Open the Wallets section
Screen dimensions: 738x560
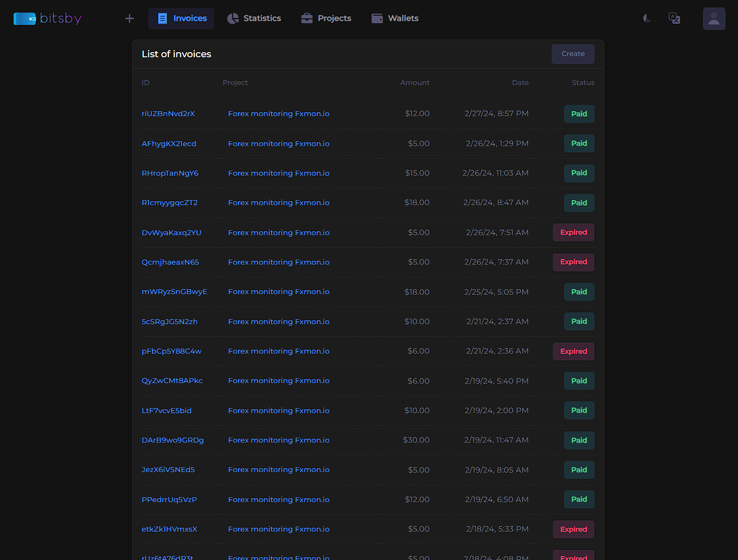pyautogui.click(x=395, y=19)
